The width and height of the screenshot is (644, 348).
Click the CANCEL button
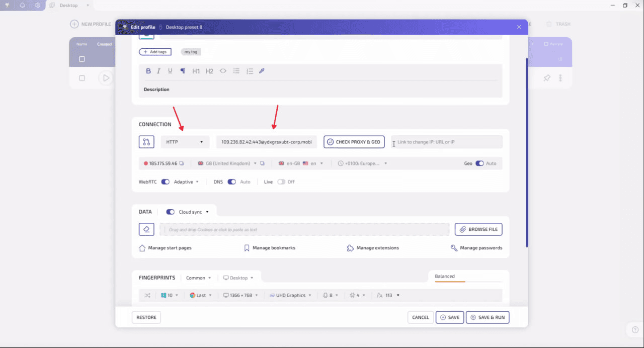pyautogui.click(x=421, y=317)
